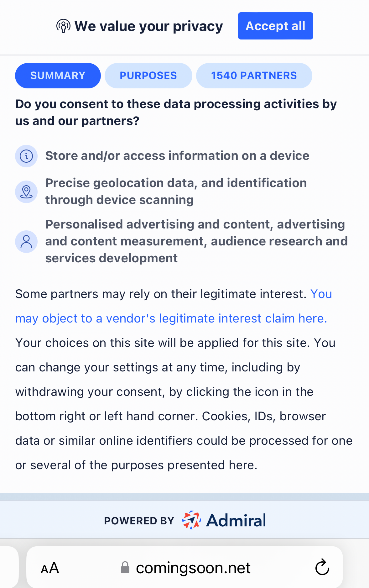Tap the person icon for personalised advertising
Image resolution: width=369 pixels, height=588 pixels.
pos(26,242)
